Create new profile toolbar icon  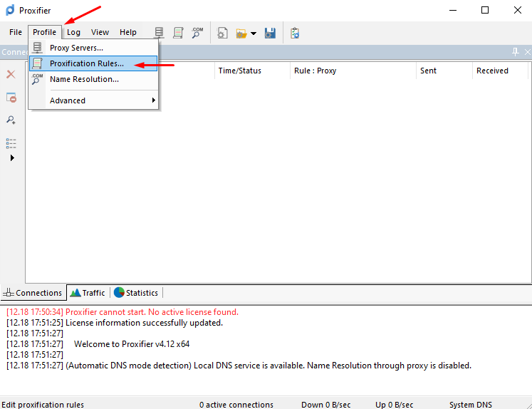point(223,33)
